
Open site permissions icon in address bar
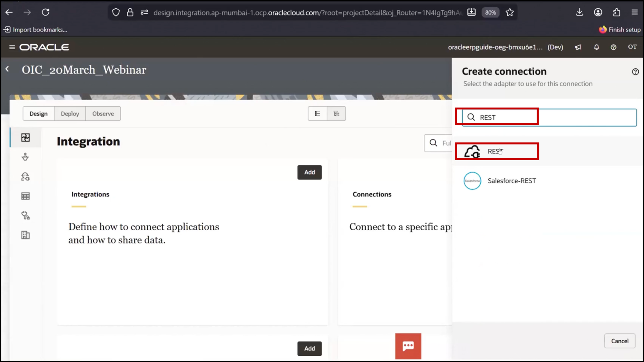[x=144, y=12]
